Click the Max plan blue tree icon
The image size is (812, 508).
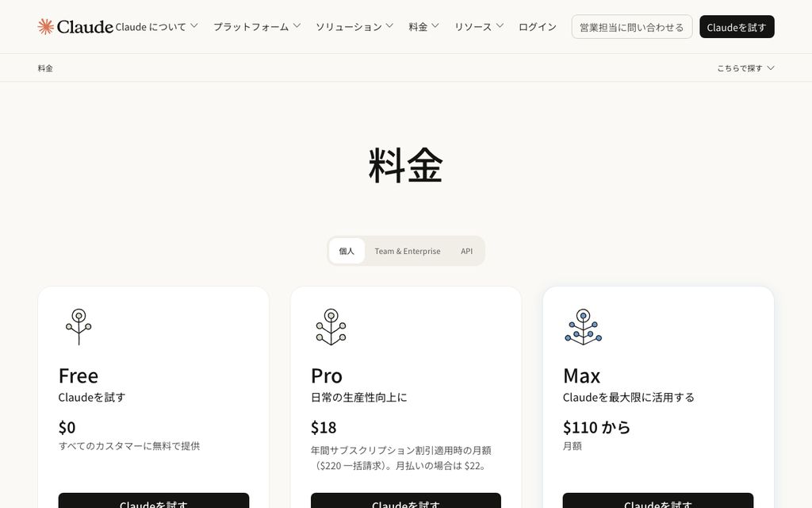(583, 326)
